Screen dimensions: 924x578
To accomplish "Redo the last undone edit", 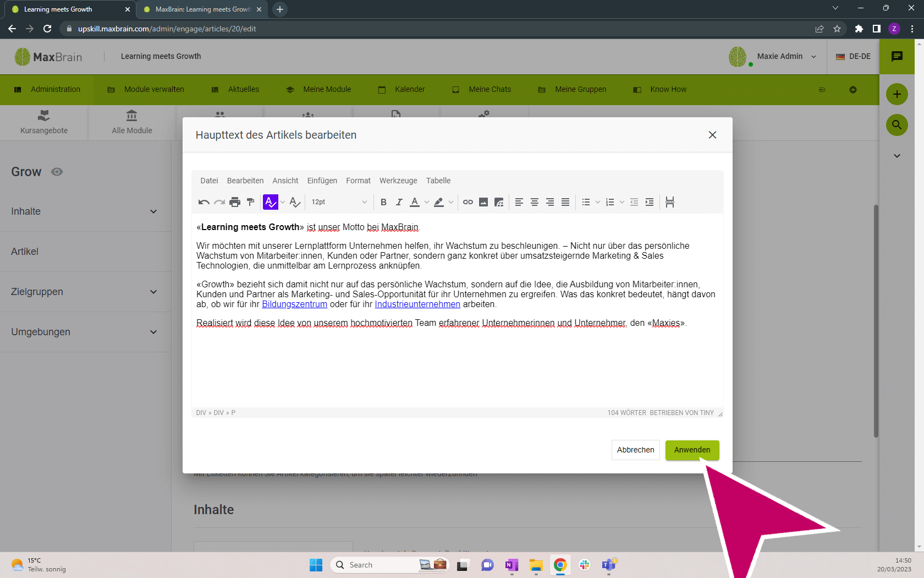I will coord(219,202).
